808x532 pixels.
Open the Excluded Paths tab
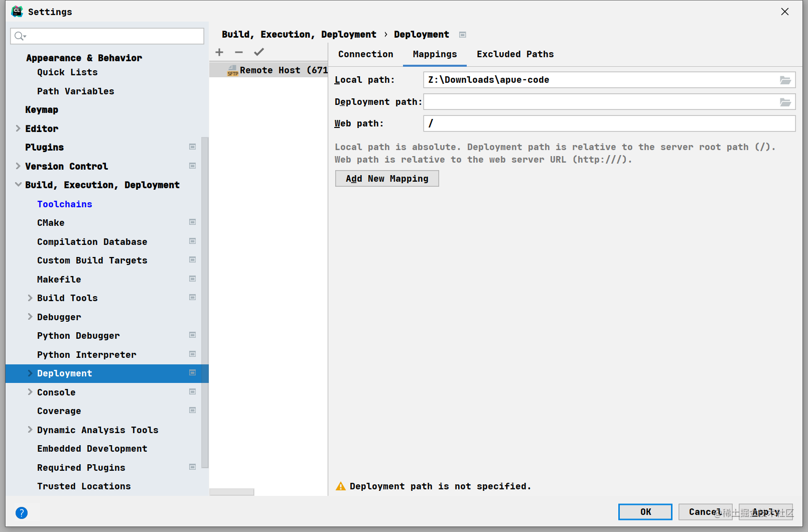pyautogui.click(x=515, y=54)
